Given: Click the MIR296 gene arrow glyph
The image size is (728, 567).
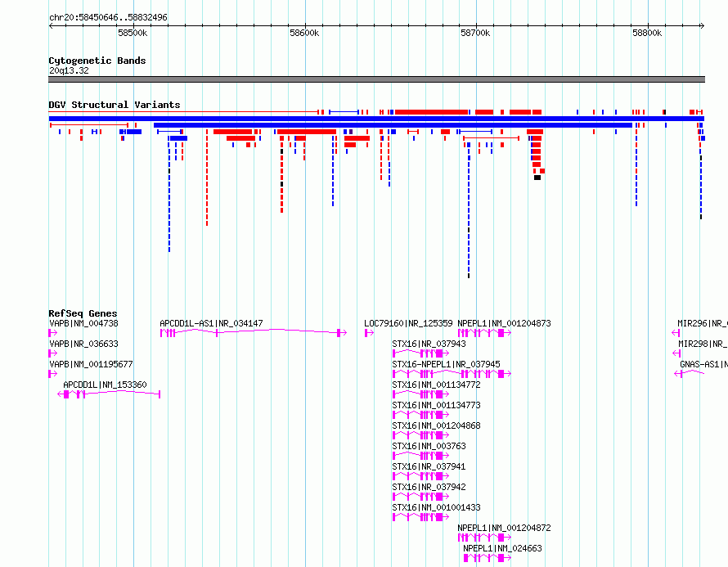Looking at the screenshot, I should (676, 333).
